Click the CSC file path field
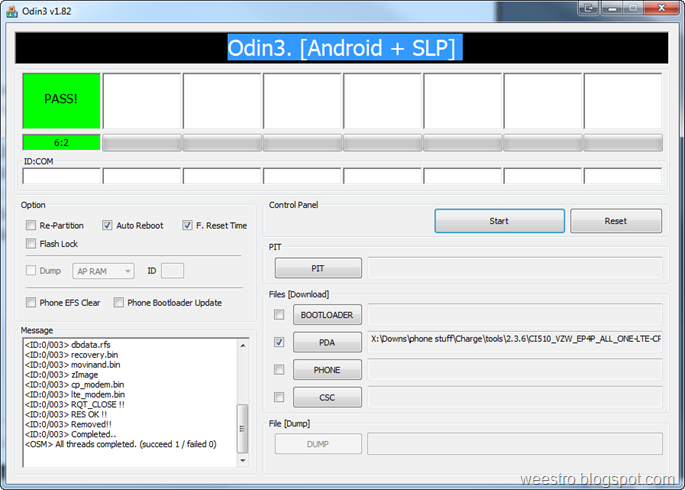 [x=515, y=397]
